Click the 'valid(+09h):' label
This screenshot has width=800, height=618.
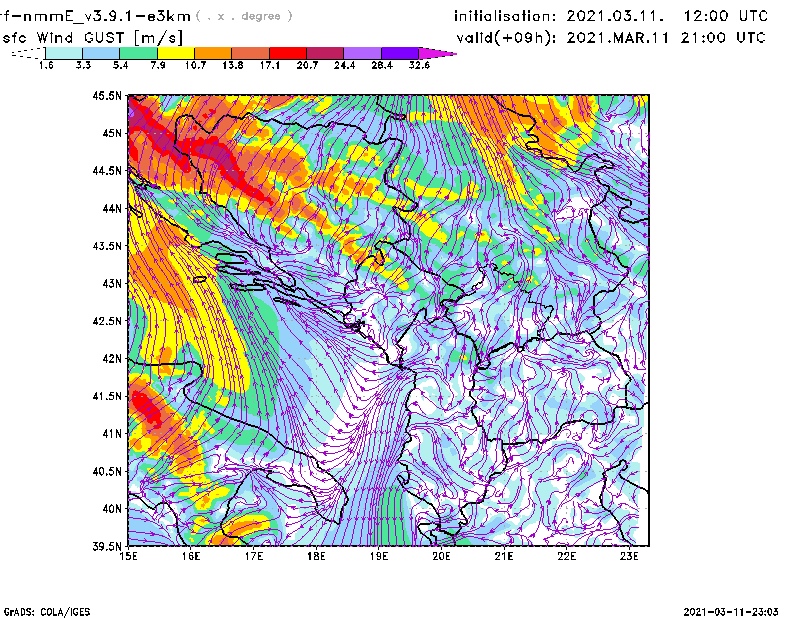(x=506, y=38)
